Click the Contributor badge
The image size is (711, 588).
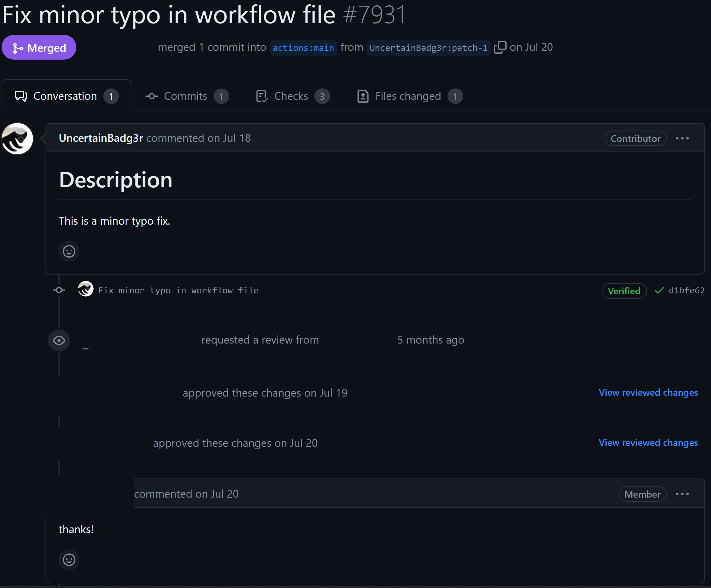tap(635, 138)
